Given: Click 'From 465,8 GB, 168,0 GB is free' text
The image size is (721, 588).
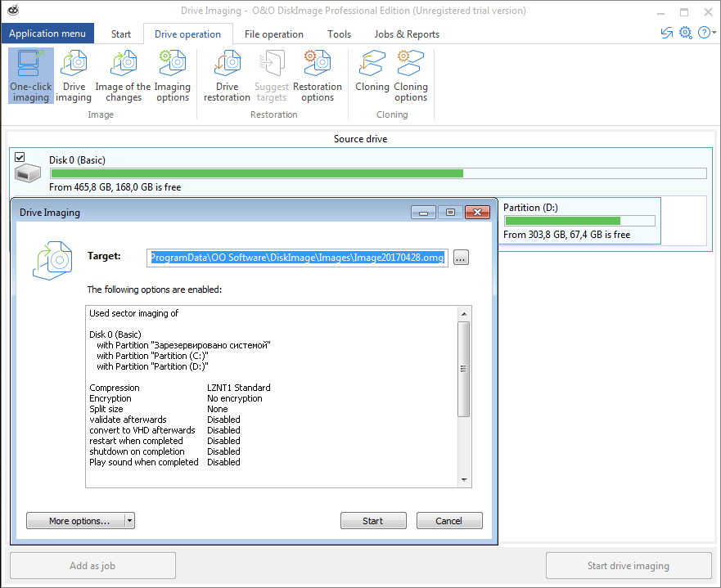Looking at the screenshot, I should (x=115, y=187).
